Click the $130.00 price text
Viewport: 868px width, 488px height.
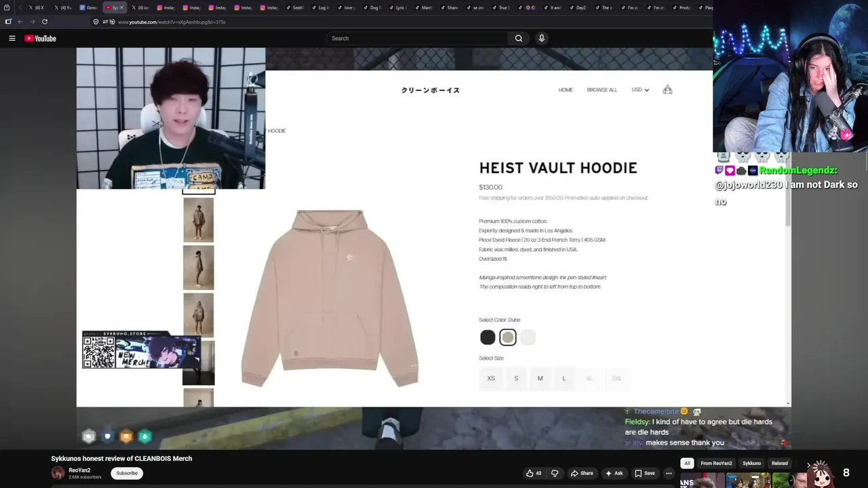[x=490, y=187]
